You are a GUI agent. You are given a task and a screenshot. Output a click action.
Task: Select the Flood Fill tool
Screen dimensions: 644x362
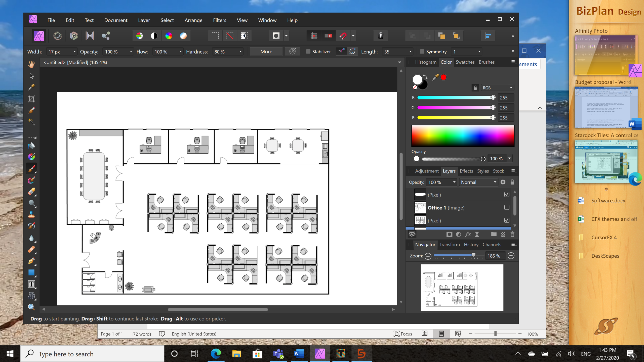point(31,145)
